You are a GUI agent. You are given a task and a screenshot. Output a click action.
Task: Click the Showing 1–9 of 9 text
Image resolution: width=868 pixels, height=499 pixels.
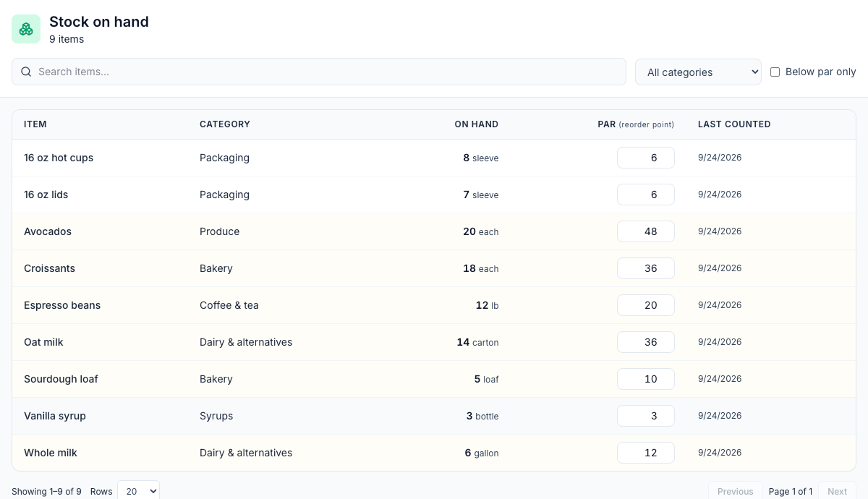(x=46, y=491)
